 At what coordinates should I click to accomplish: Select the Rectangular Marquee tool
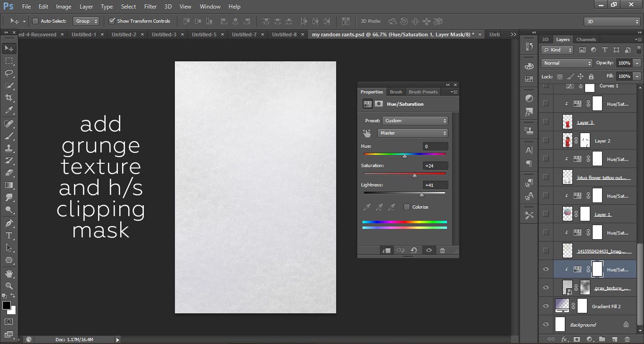pyautogui.click(x=9, y=61)
